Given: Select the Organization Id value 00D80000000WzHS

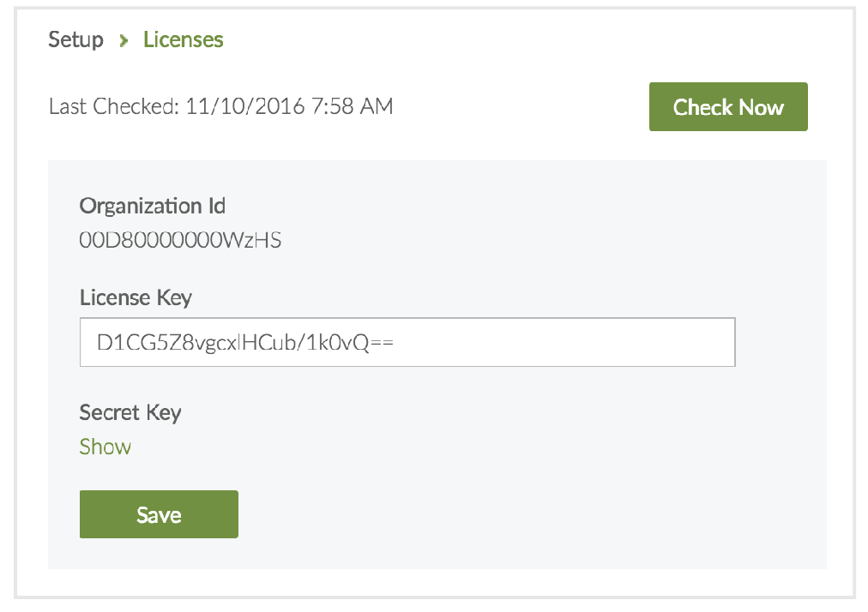Looking at the screenshot, I should click(180, 241).
